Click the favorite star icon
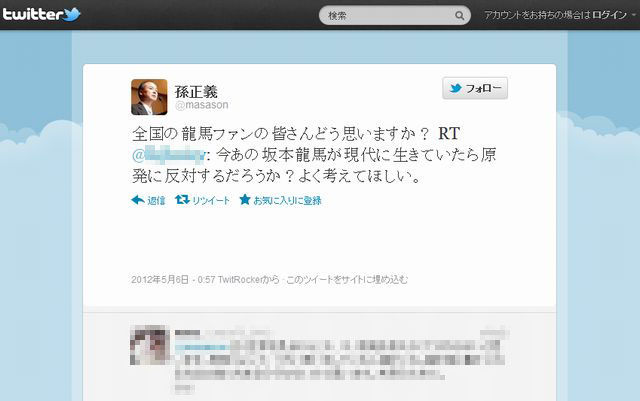The height and width of the screenshot is (401, 640). [x=245, y=200]
